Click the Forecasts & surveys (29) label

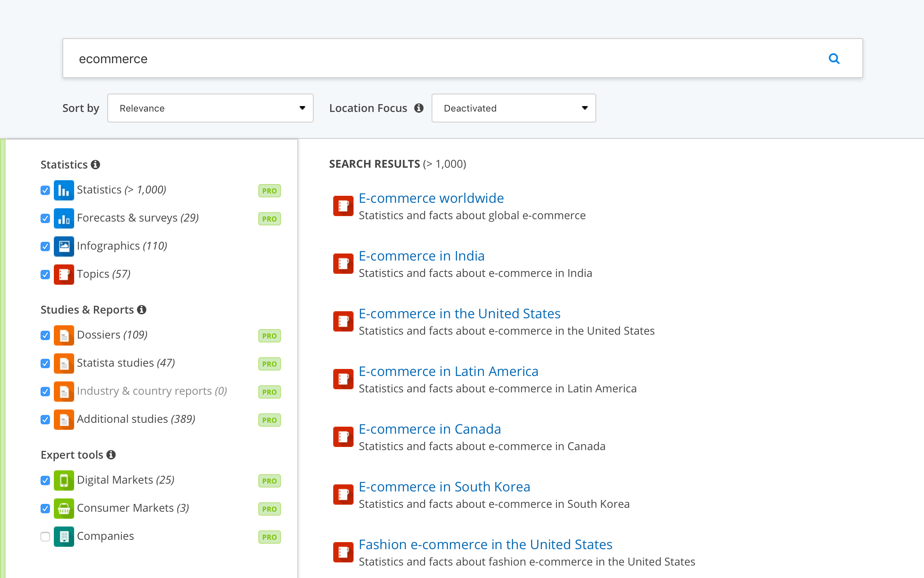138,218
